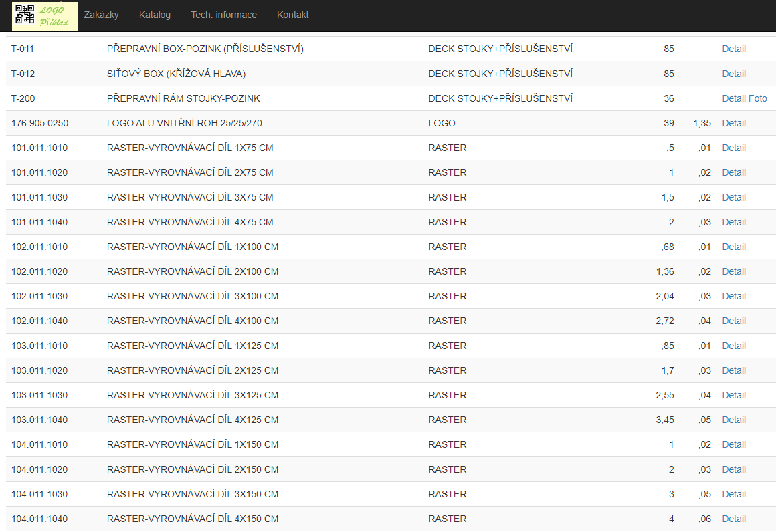Open Detail for item T-011
This screenshot has width=776, height=532.
click(x=733, y=49)
